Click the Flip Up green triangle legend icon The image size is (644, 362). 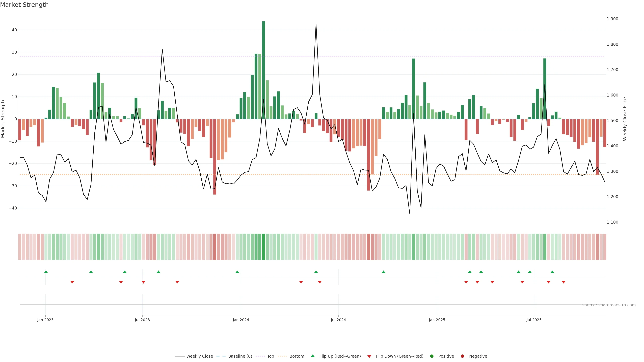(312, 356)
